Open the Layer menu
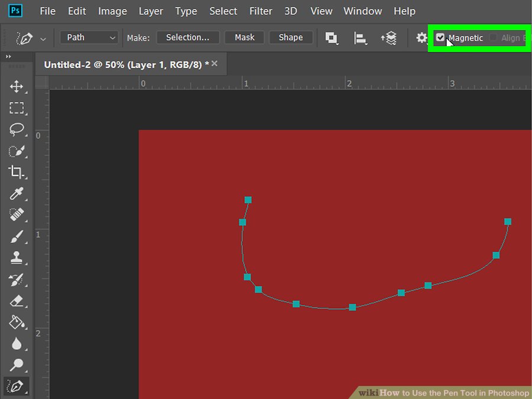This screenshot has height=399, width=532. (151, 11)
